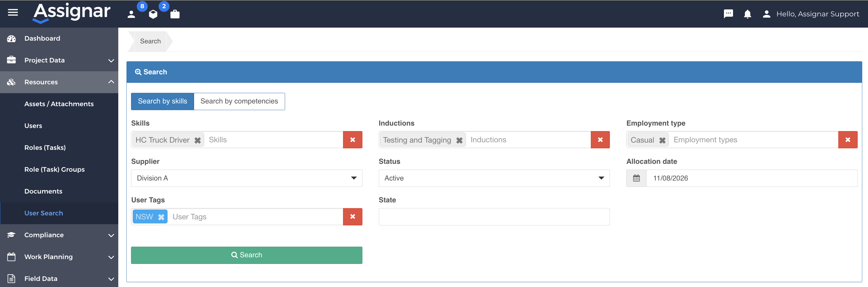868x287 pixels.
Task: Expand Field Data menu
Action: click(59, 279)
